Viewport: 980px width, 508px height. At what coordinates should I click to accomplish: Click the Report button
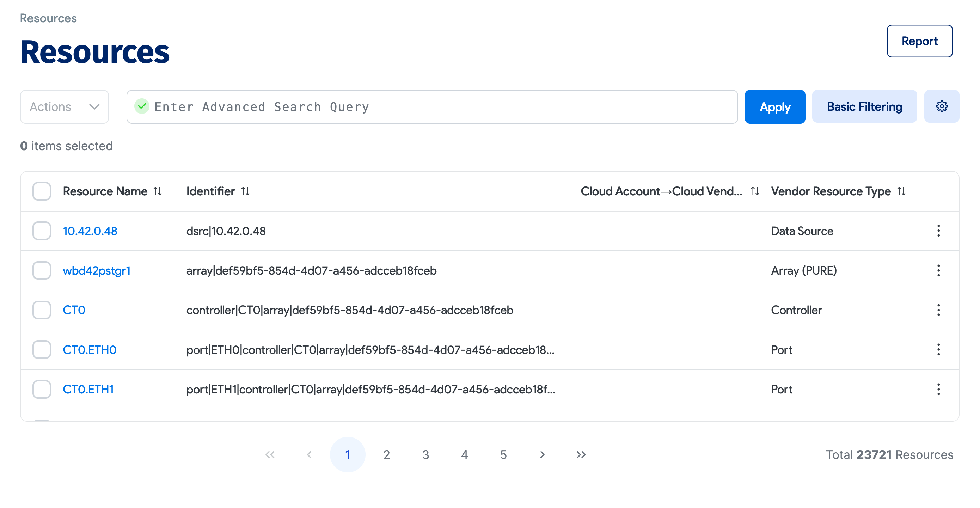[x=919, y=41]
